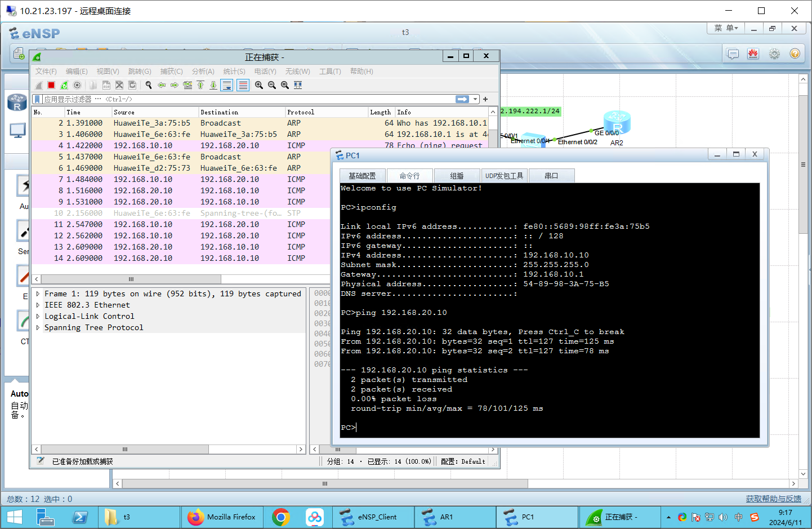Image resolution: width=812 pixels, height=529 pixels.
Task: Toggle auto-scroll during live capture
Action: coord(227,85)
